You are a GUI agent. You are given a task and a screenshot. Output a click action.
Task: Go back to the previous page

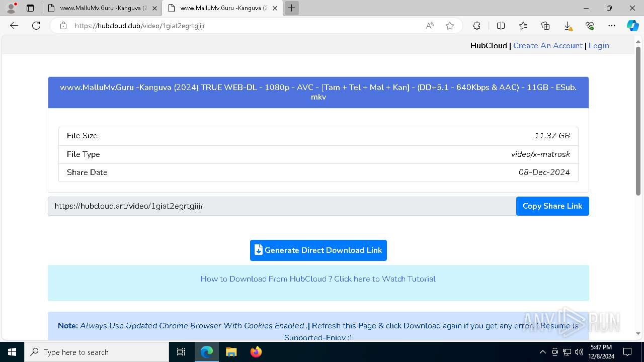(x=14, y=26)
